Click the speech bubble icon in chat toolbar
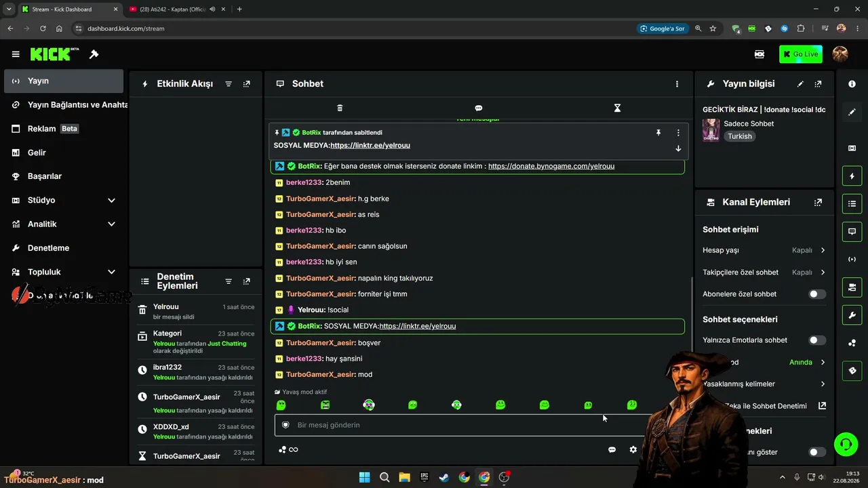Image resolution: width=868 pixels, height=488 pixels. click(479, 108)
